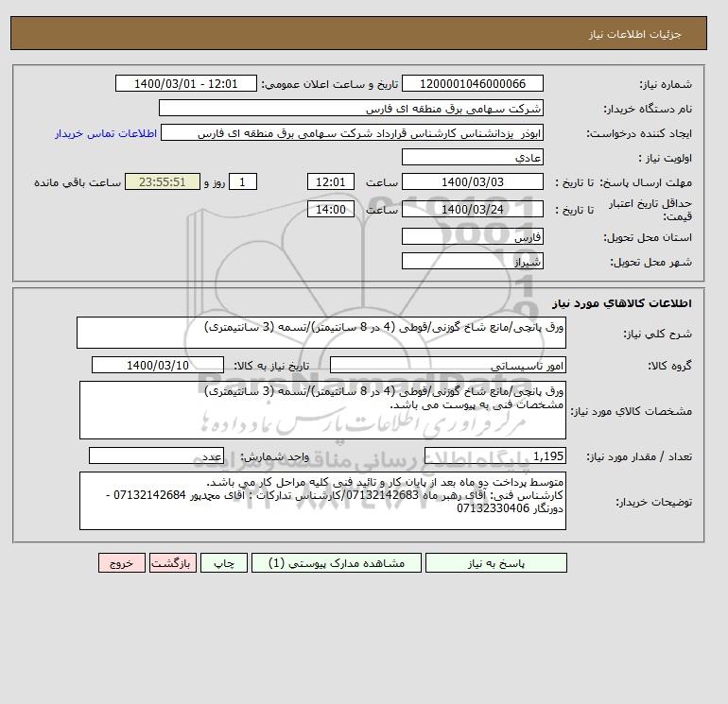Click the شرح کلی نیاز description box
This screenshot has height=704, width=728.
coord(321,333)
